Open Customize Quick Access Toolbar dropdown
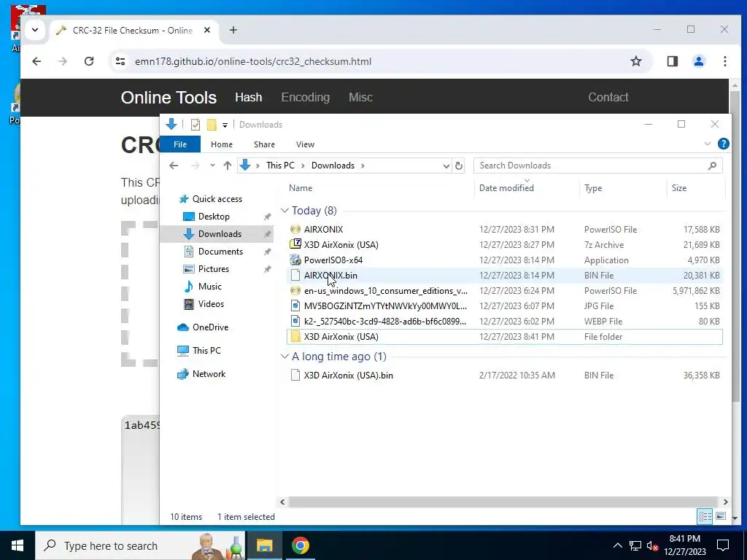 pyautogui.click(x=225, y=125)
